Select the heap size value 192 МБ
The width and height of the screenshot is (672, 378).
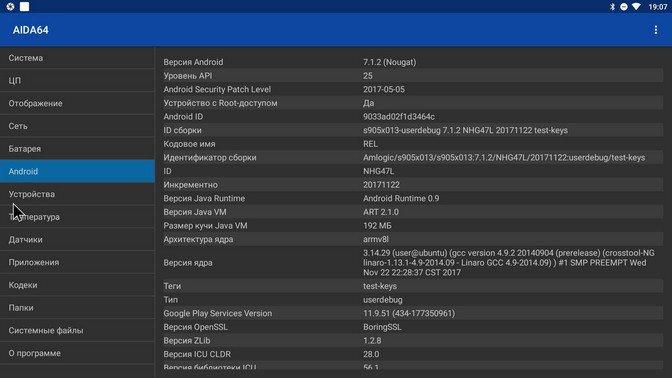tap(378, 226)
